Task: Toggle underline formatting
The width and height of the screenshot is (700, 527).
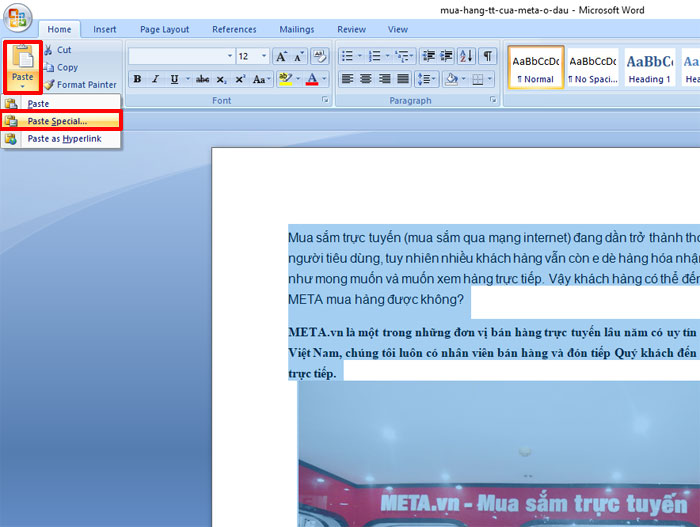Action: 174,79
